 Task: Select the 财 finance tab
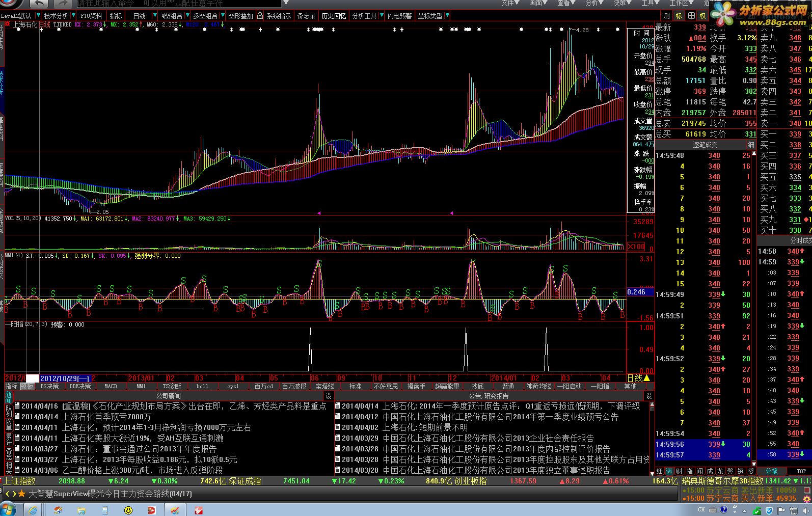(680, 471)
